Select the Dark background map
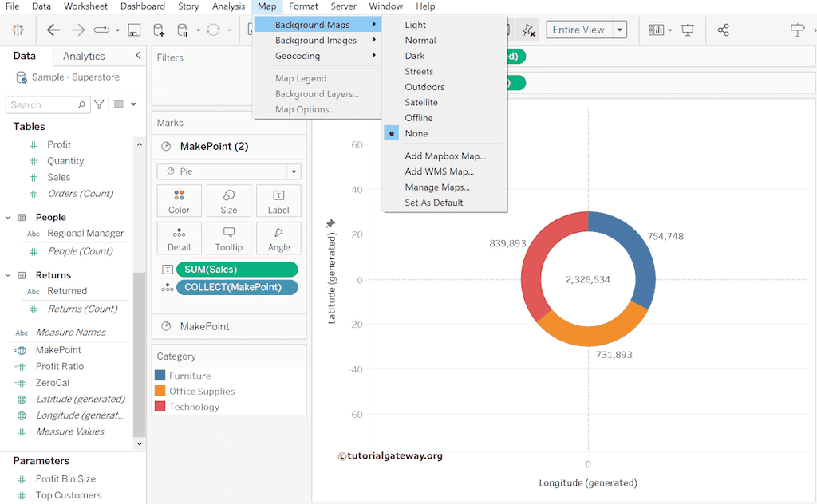This screenshot has height=504, width=817. pos(414,56)
